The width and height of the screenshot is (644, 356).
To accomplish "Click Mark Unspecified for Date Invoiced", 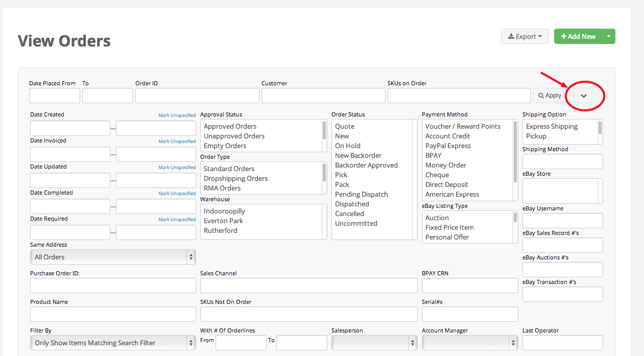I will coord(177,141).
